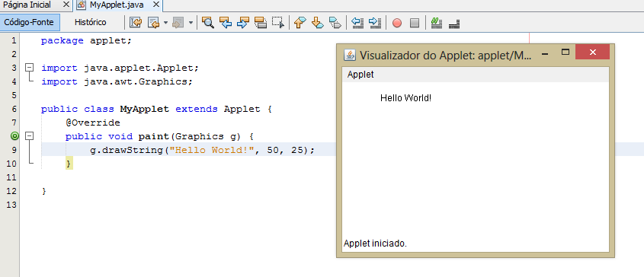
Task: Collapse the paint method fold
Action: 29,135
